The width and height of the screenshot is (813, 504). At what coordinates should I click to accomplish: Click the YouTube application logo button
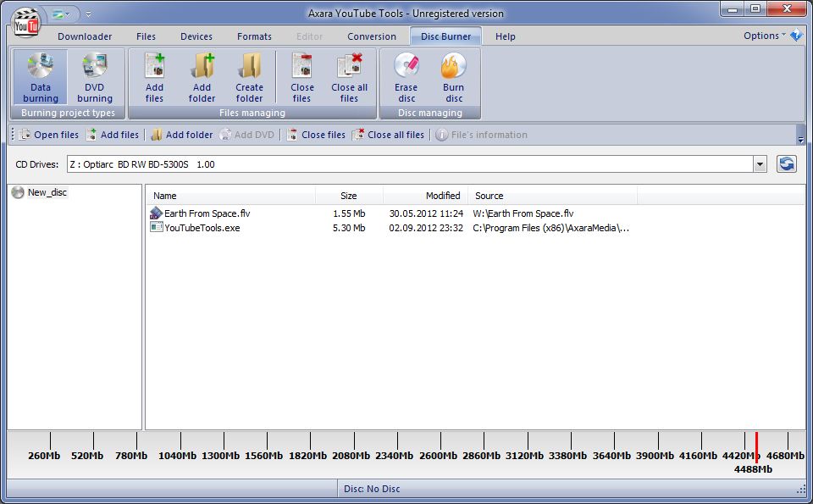tap(26, 23)
